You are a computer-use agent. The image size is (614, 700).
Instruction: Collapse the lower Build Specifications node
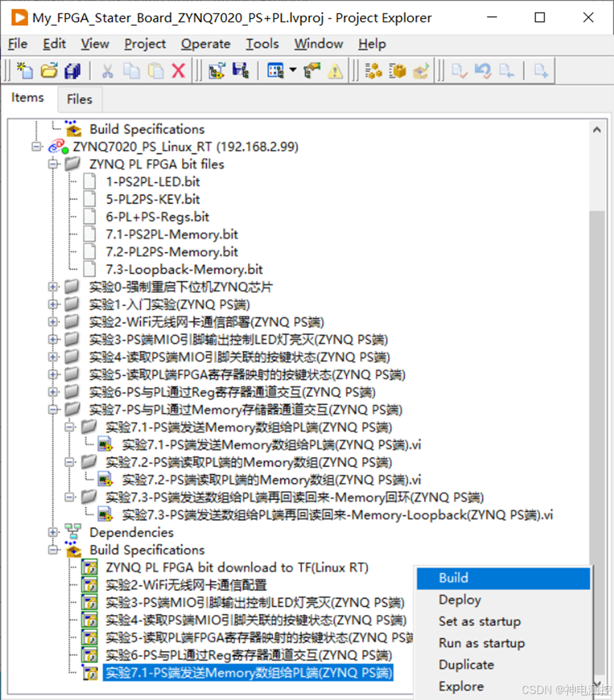coord(53,550)
